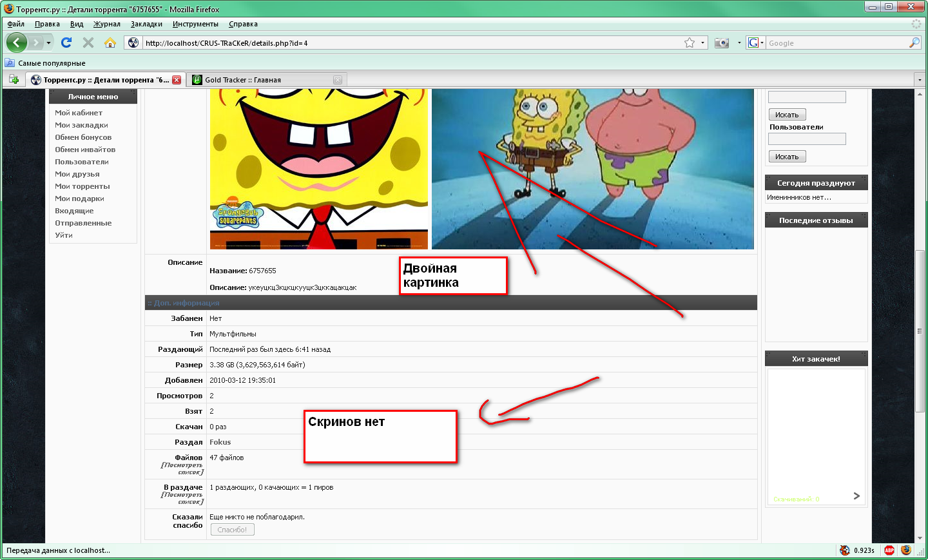
Task: Click the page vertical scrollbar thumb
Action: (920, 331)
